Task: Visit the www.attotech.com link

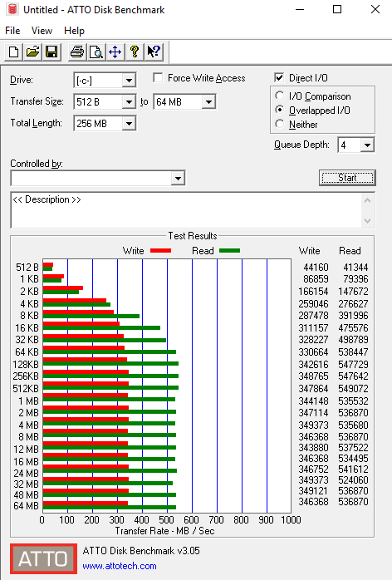Action: click(x=120, y=566)
